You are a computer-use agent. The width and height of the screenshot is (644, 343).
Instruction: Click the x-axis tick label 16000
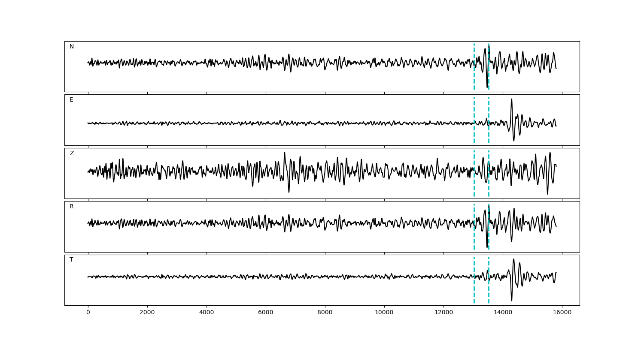click(562, 313)
